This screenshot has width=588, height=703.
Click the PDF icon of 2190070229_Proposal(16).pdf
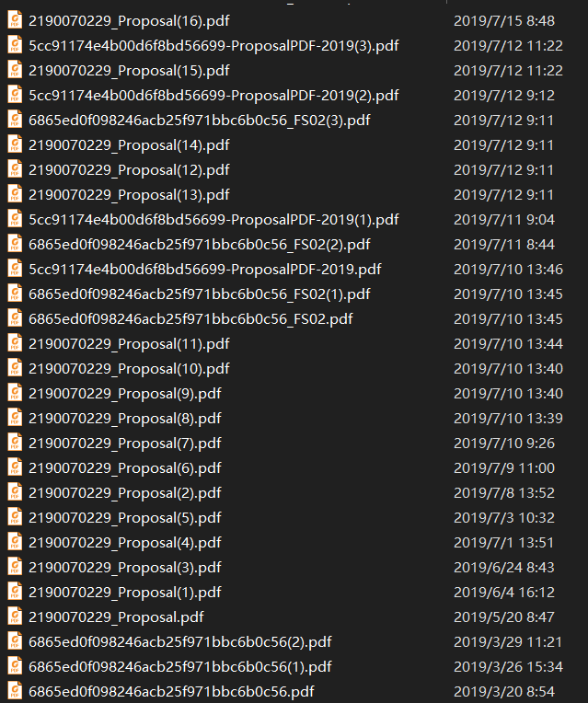15,20
